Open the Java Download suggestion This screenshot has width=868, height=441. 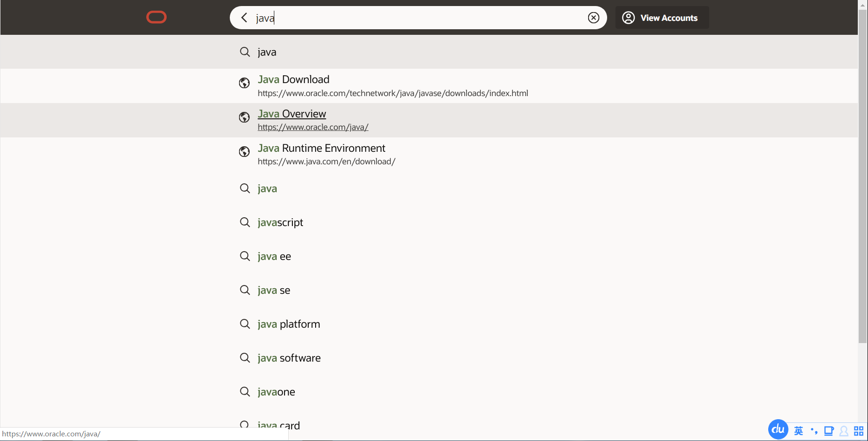(x=293, y=80)
